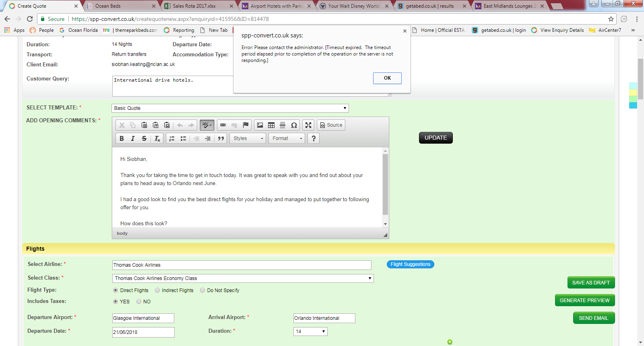The image size is (644, 346).
Task: Open the Select Class dropdown
Action: pos(243,278)
